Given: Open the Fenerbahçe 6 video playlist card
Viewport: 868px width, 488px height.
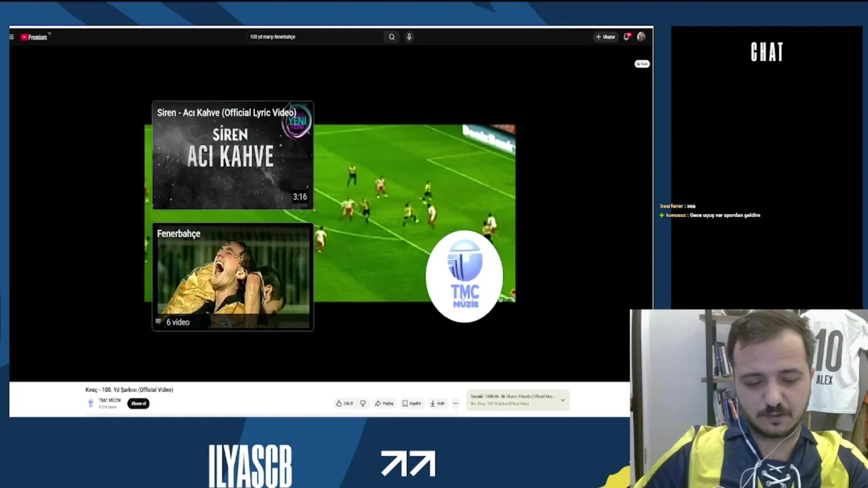Looking at the screenshot, I should tap(233, 277).
